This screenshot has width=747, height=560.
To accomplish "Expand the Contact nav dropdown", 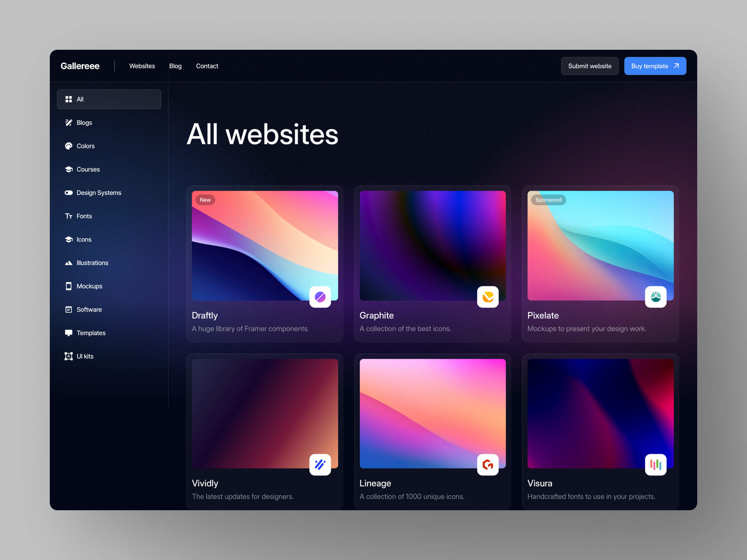I will (x=208, y=66).
